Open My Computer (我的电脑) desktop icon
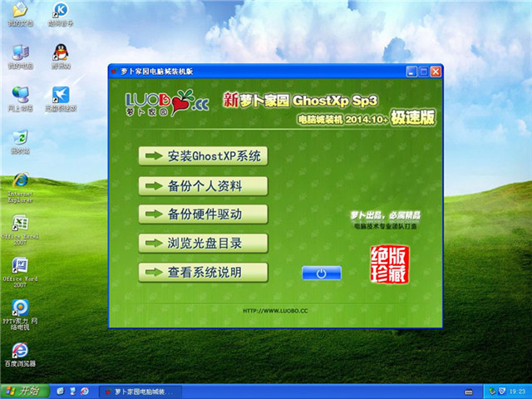 point(20,57)
